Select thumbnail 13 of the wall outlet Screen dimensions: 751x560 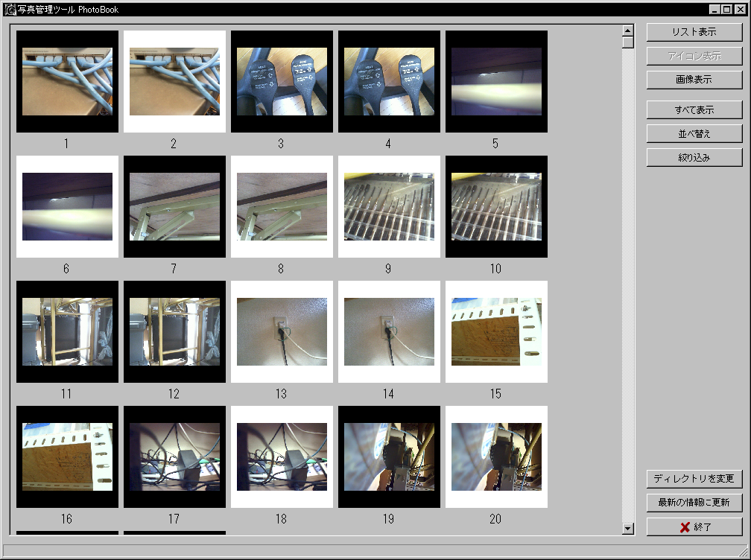(x=282, y=331)
